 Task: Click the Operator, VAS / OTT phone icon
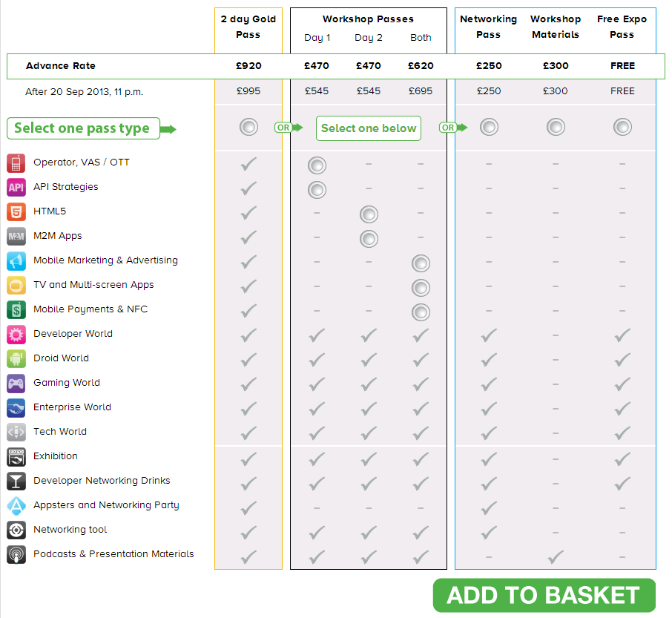pos(16,162)
